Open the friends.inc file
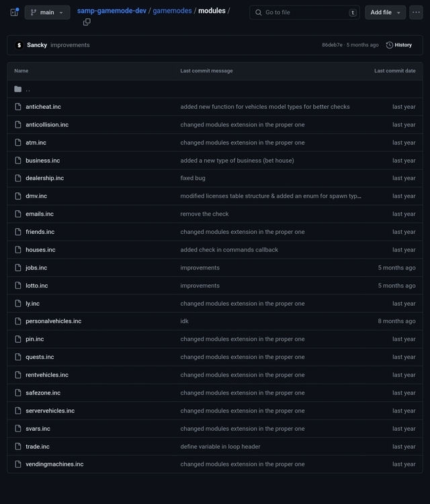The width and height of the screenshot is (430, 504). click(40, 232)
